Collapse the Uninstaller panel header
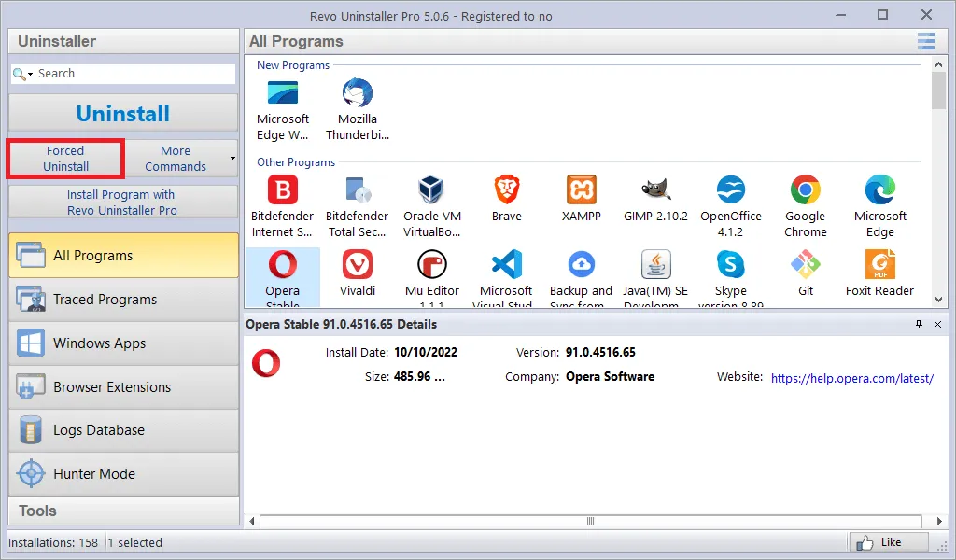956x560 pixels. tap(124, 41)
